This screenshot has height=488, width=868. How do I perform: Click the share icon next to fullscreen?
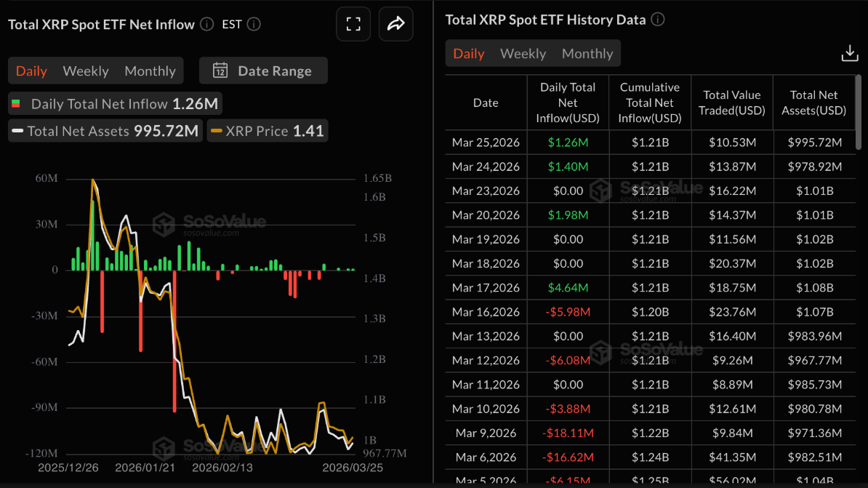(x=395, y=23)
